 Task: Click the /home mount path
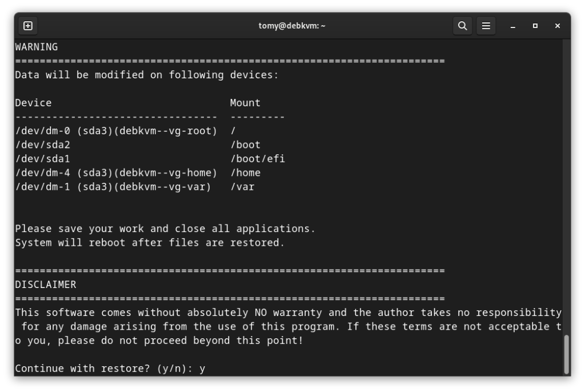tap(245, 173)
